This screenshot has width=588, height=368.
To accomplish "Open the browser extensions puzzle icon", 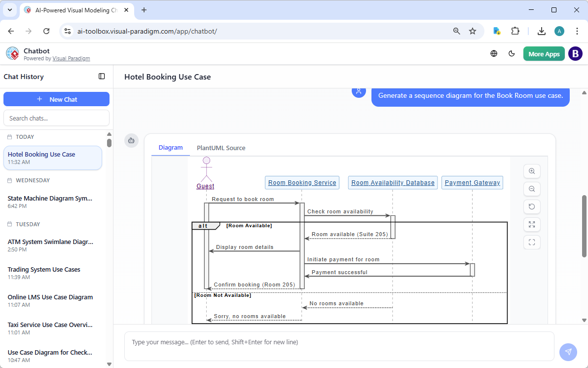I will [x=515, y=31].
